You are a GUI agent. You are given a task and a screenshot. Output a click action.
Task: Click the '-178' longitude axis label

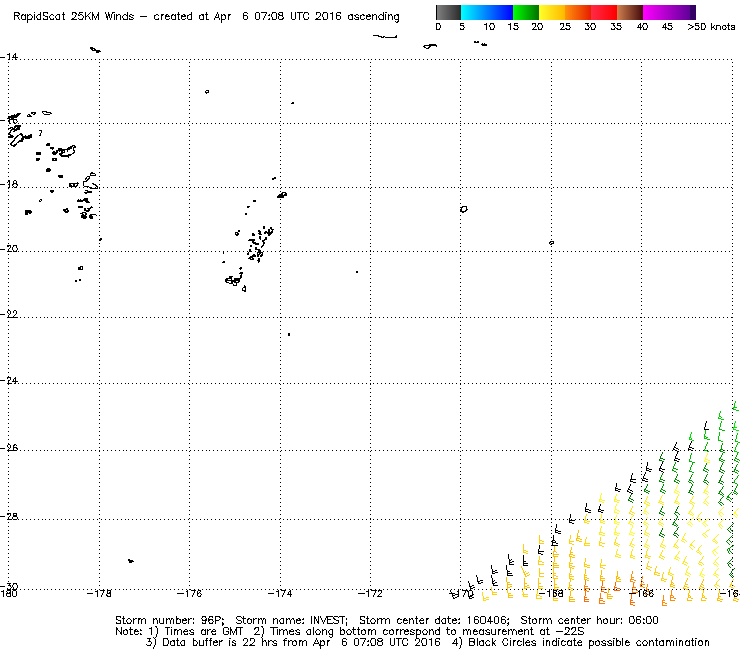(x=99, y=593)
